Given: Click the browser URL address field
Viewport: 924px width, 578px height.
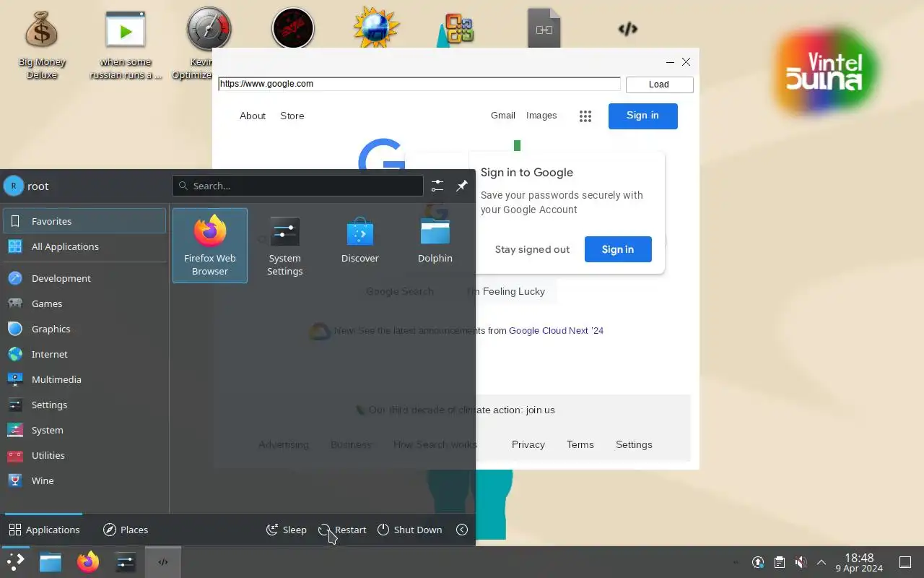Looking at the screenshot, I should coord(419,84).
